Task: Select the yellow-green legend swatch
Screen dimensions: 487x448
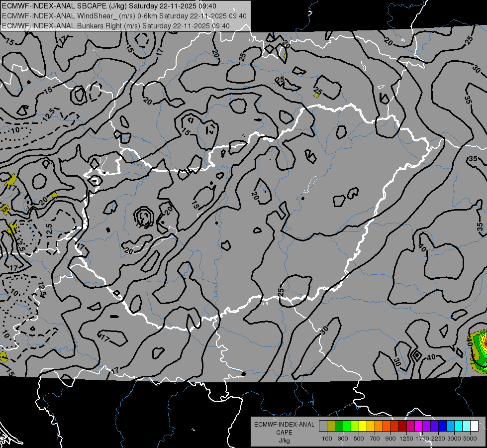Action: coord(355,426)
